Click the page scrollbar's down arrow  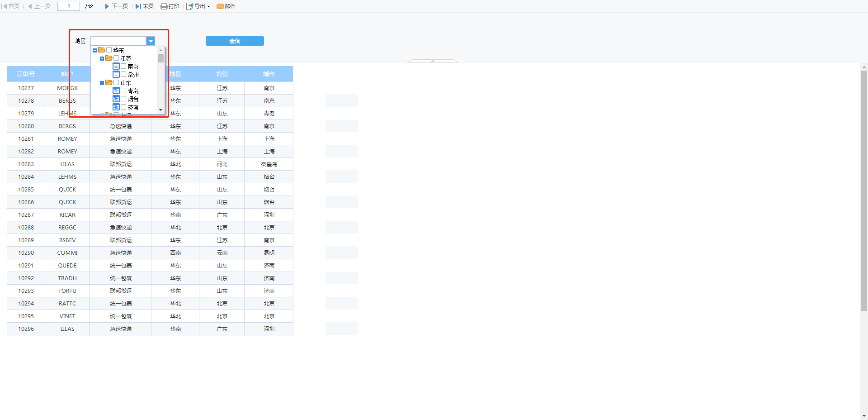pos(864,416)
